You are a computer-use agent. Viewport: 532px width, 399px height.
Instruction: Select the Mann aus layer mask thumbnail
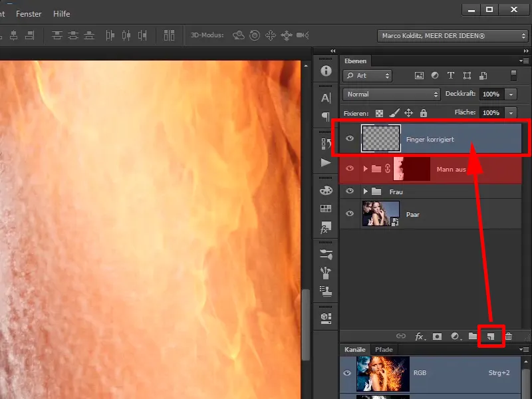(412, 169)
